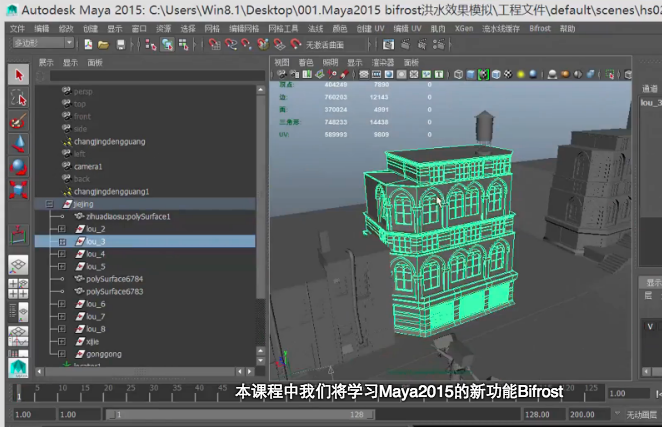Expand lou_4 node in outliner
The width and height of the screenshot is (662, 427).
tap(62, 254)
